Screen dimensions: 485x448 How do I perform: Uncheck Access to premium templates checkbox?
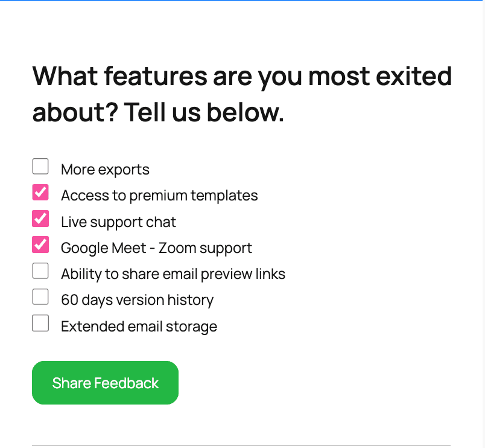pos(40,193)
